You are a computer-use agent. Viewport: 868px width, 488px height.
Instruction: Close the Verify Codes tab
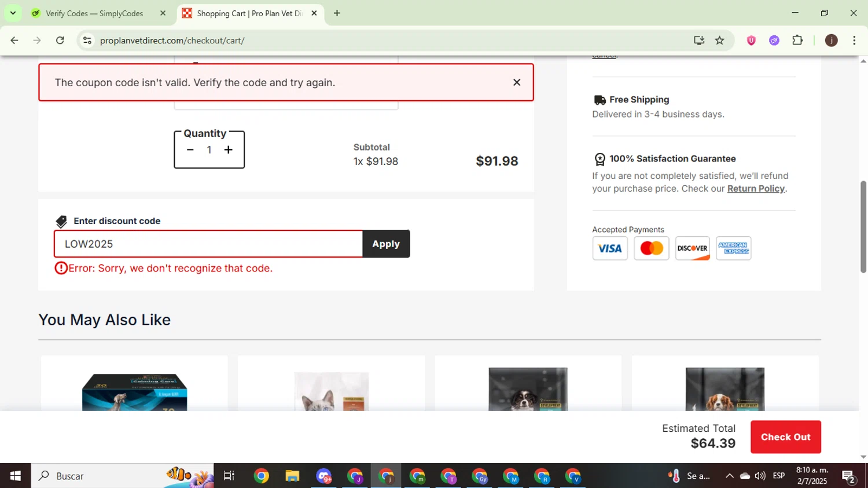(x=163, y=13)
